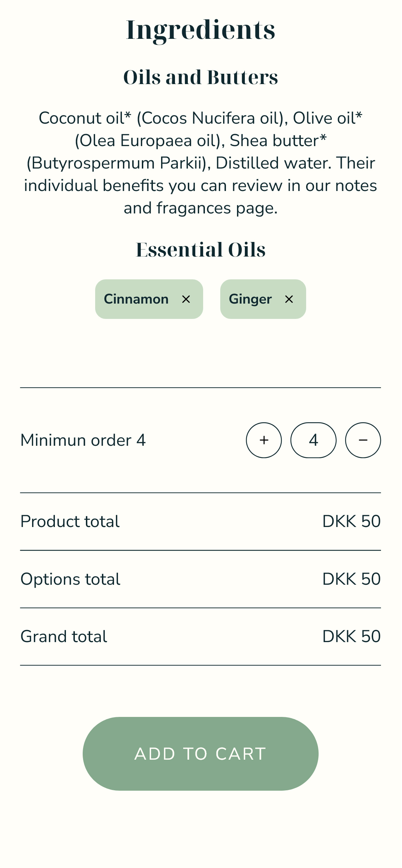
Task: Click the Essential Oils subheading
Action: [201, 249]
